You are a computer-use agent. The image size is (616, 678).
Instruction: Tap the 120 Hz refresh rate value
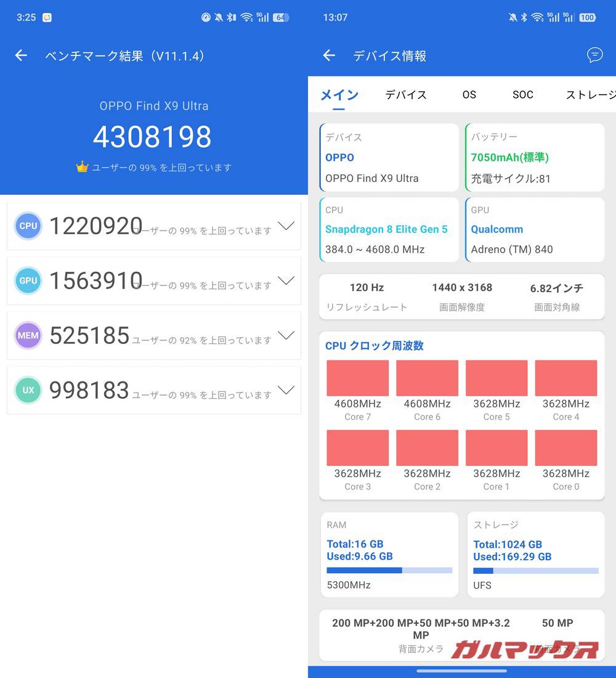tap(367, 288)
